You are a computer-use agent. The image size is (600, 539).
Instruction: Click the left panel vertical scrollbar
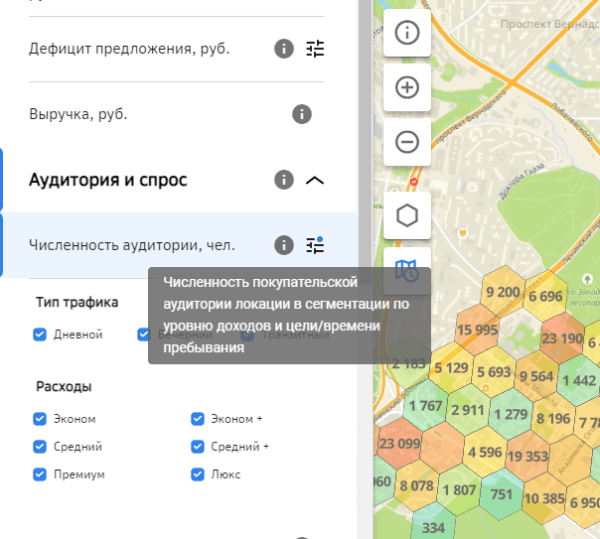(365, 142)
